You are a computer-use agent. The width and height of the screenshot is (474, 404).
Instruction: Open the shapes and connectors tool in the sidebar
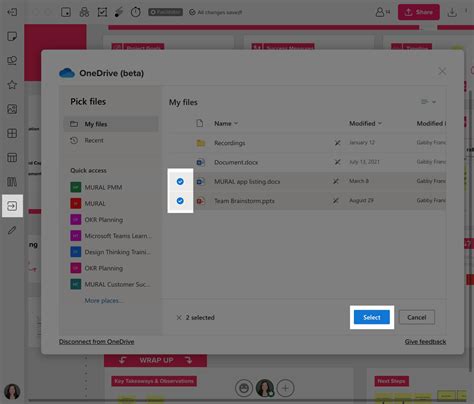tap(12, 61)
